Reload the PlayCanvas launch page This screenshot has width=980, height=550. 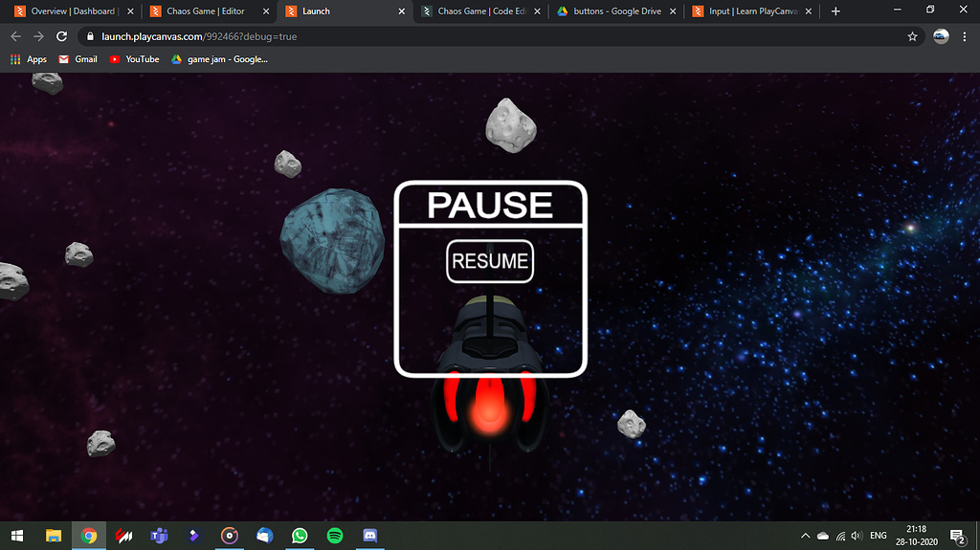tap(62, 36)
